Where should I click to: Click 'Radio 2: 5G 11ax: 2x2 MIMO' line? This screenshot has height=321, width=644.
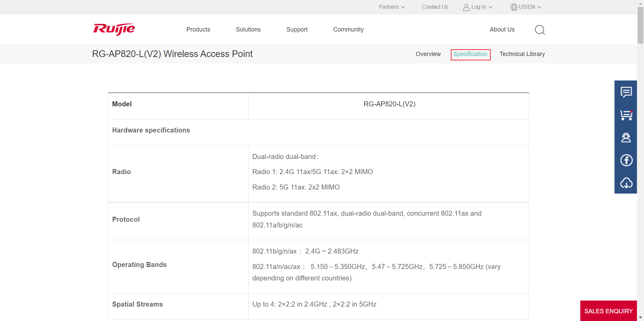click(296, 187)
